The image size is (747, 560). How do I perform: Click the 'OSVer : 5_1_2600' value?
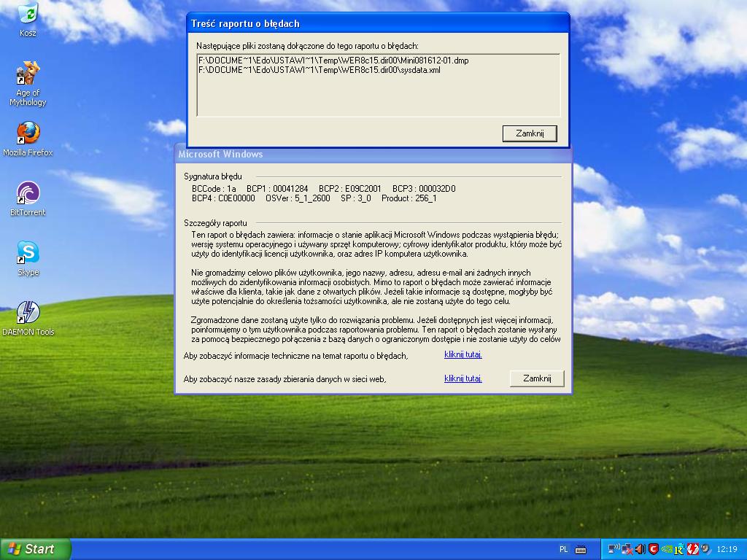[x=298, y=198]
